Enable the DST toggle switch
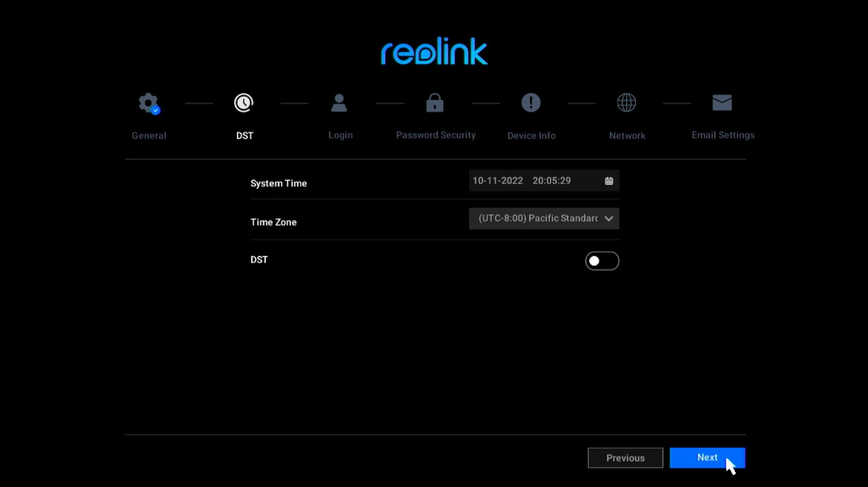Screen dimensions: 868x487 pyautogui.click(x=602, y=261)
